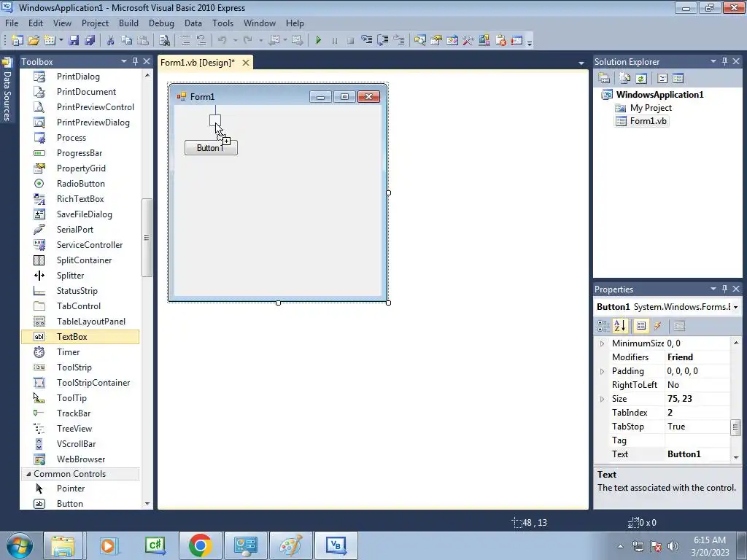This screenshot has width=747, height=560.
Task: Refresh Solution Explorer with green arrows icon
Action: [x=641, y=78]
